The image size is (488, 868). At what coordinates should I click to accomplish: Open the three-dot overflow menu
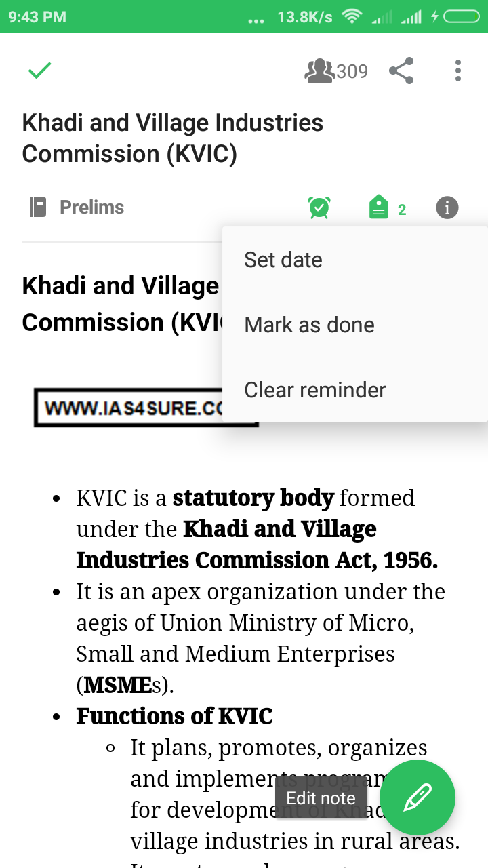(x=458, y=71)
